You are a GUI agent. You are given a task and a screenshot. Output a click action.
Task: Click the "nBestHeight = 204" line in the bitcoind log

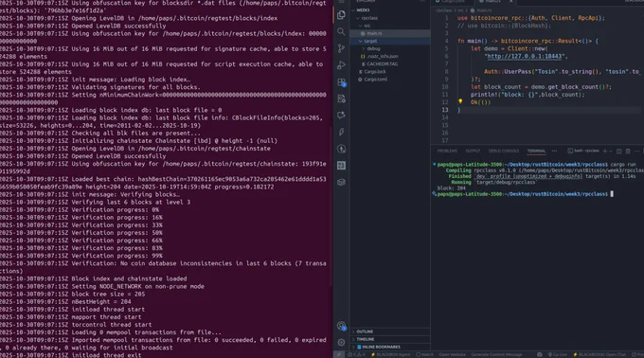click(65, 302)
